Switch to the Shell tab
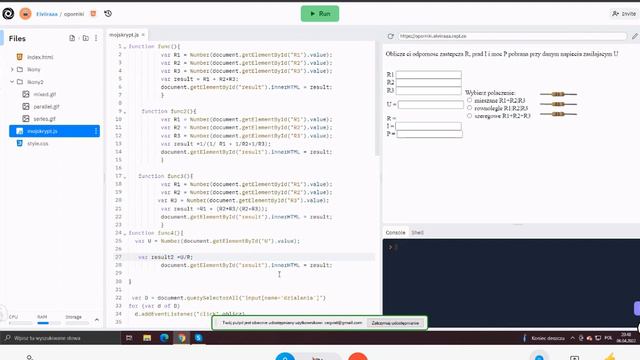The width and height of the screenshot is (640, 360). (x=417, y=233)
